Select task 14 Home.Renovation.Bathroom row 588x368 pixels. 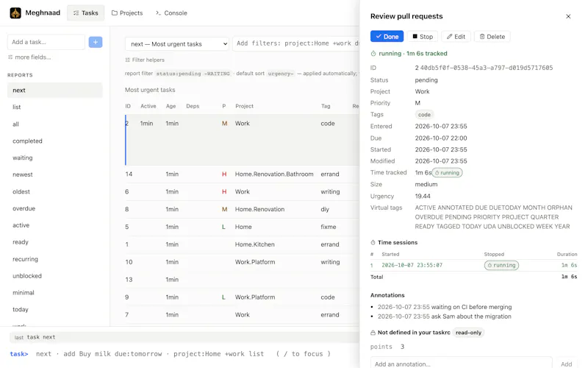[x=243, y=174]
